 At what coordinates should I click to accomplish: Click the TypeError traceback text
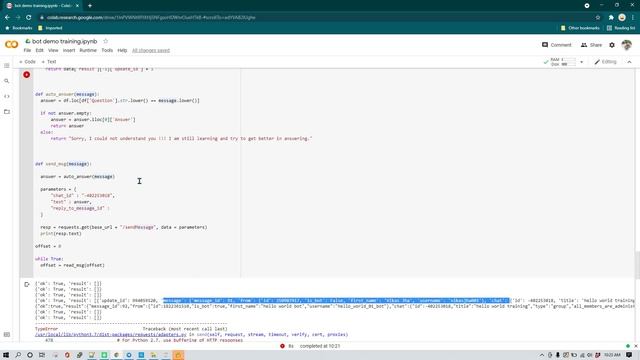[x=47, y=329]
